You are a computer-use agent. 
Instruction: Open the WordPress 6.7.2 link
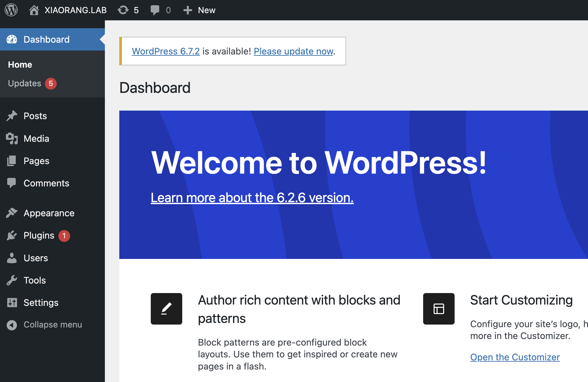pos(166,51)
